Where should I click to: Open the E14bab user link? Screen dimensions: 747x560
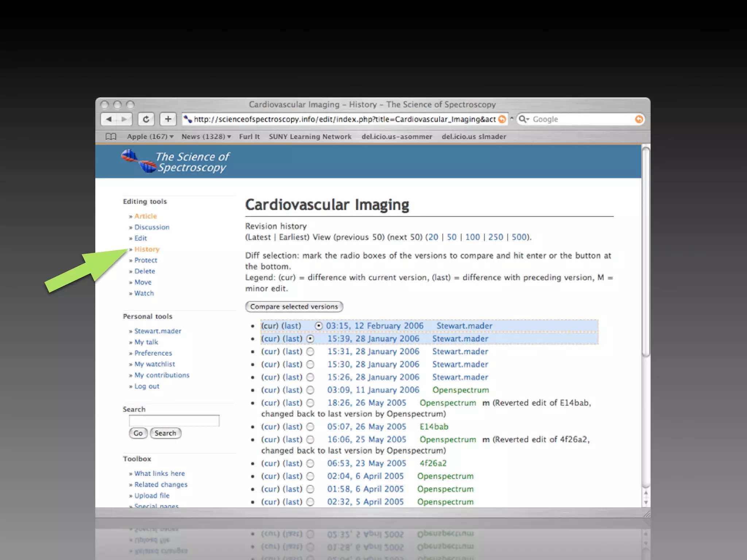[x=434, y=427]
